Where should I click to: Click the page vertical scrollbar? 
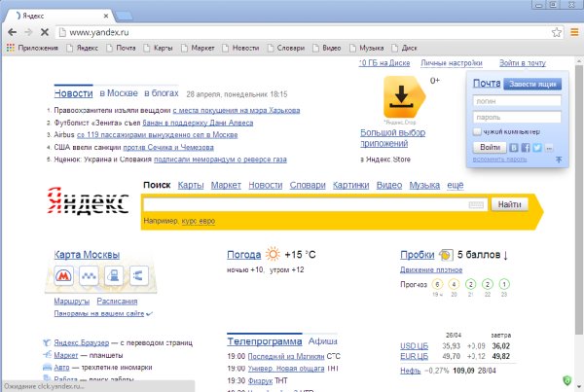(x=579, y=201)
